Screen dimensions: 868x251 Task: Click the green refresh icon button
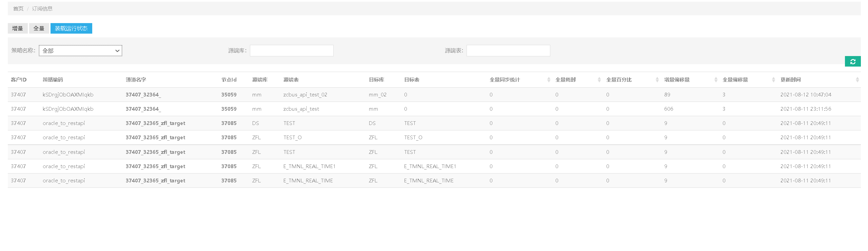(852, 61)
